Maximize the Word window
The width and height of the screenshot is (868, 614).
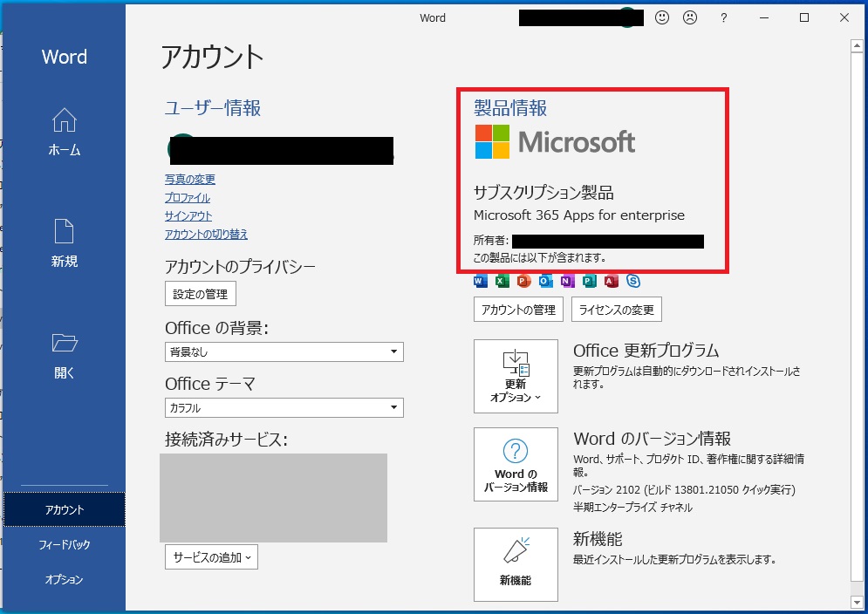(804, 17)
